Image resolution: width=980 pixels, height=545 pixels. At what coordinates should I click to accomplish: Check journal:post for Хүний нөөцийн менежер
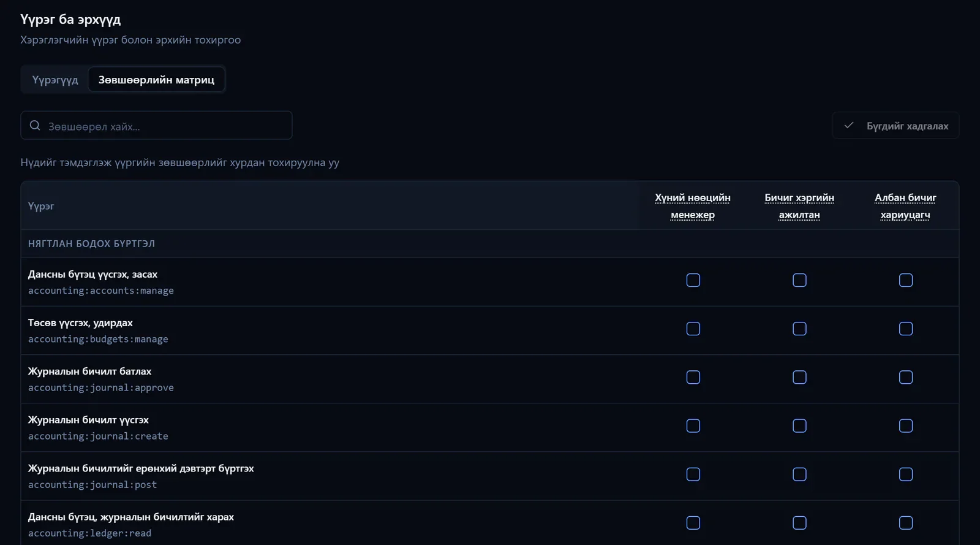(x=693, y=474)
